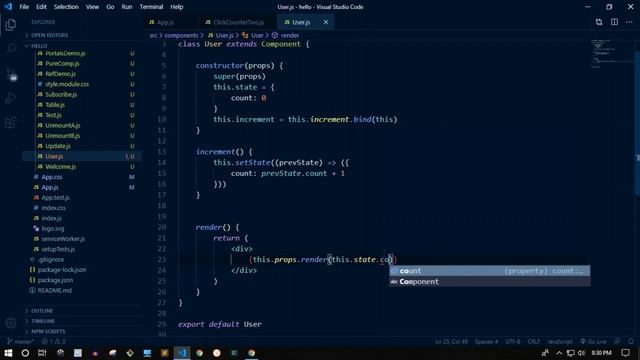Open the Go menu
This screenshot has height=360, width=640.
110,7
